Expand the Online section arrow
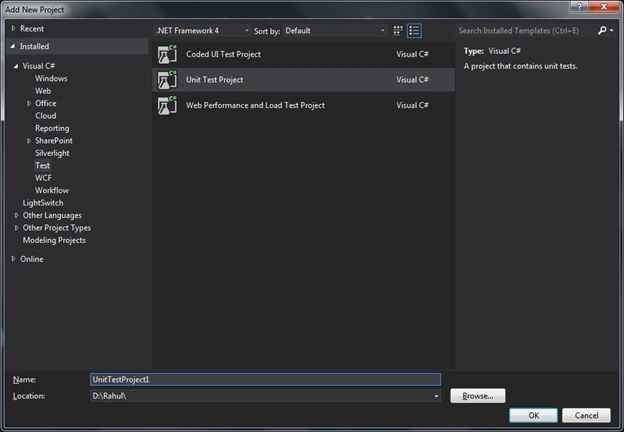The height and width of the screenshot is (432, 624). (x=13, y=259)
